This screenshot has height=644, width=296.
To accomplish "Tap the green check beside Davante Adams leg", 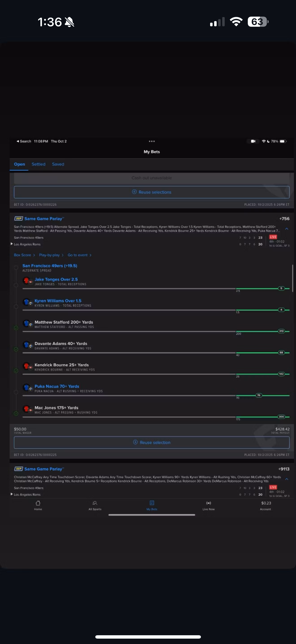I will tap(16, 349).
